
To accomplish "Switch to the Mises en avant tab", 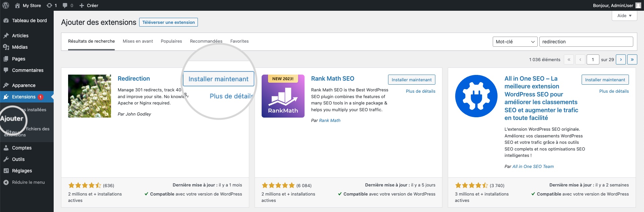I will (138, 41).
